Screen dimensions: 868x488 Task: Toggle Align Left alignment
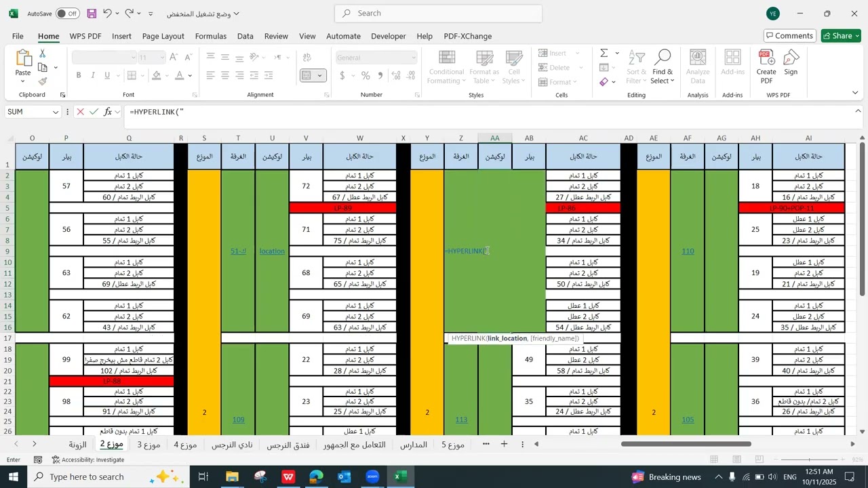click(211, 75)
